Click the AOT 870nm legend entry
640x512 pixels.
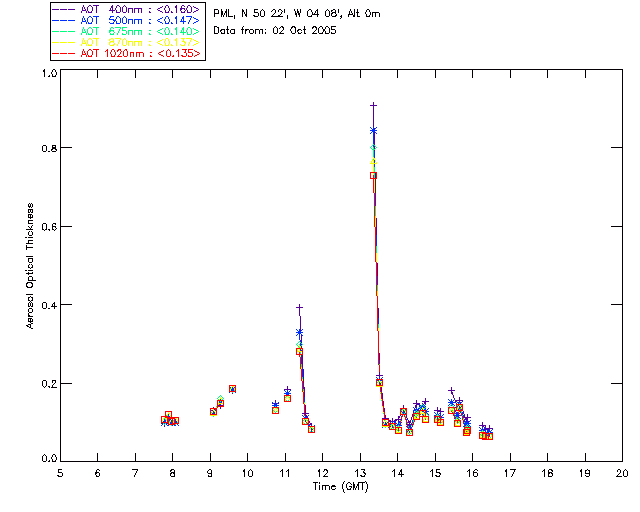pos(127,42)
